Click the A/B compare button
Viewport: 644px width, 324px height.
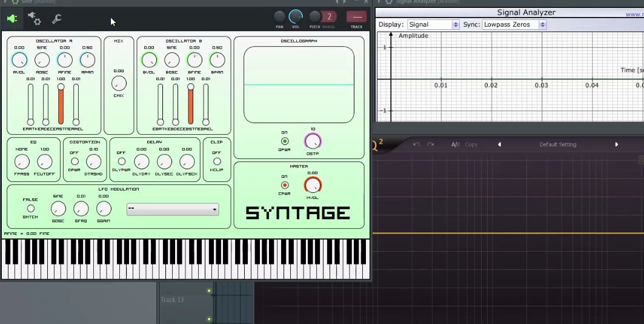coord(456,144)
